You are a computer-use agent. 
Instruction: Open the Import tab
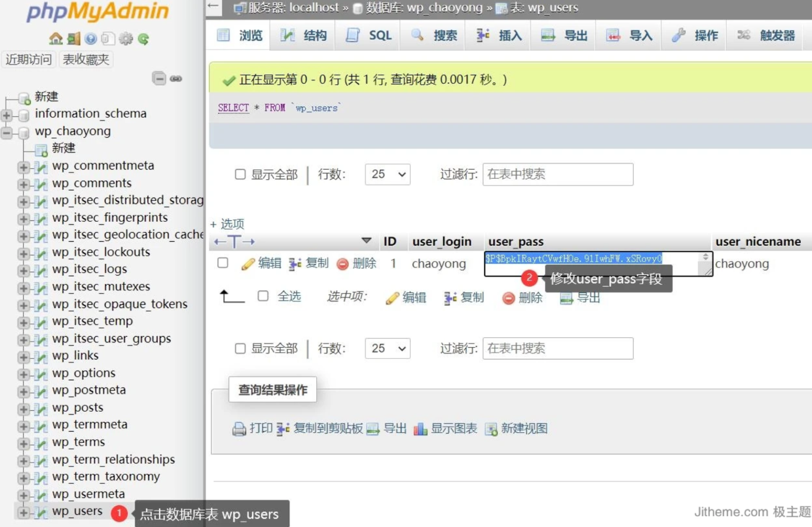point(629,36)
